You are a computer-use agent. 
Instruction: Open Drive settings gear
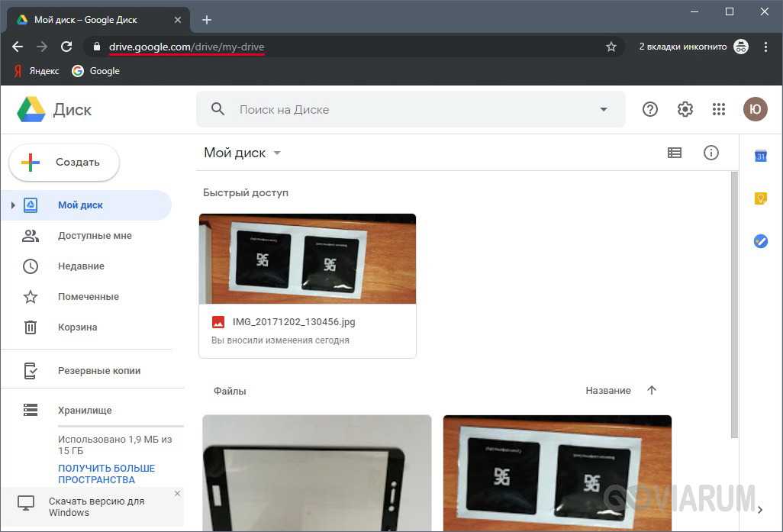685,110
